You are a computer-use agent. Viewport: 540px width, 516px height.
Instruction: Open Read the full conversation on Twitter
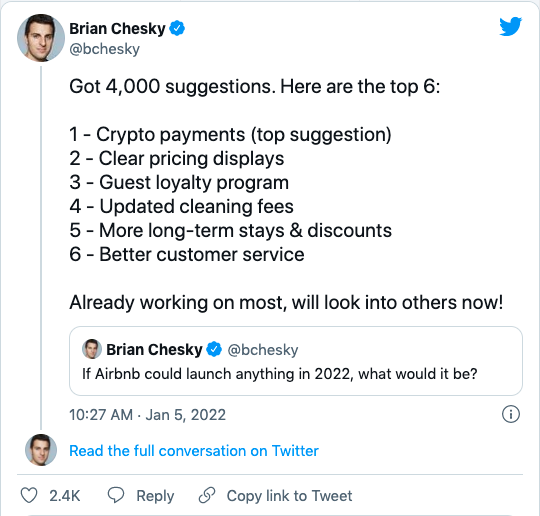coord(194,451)
